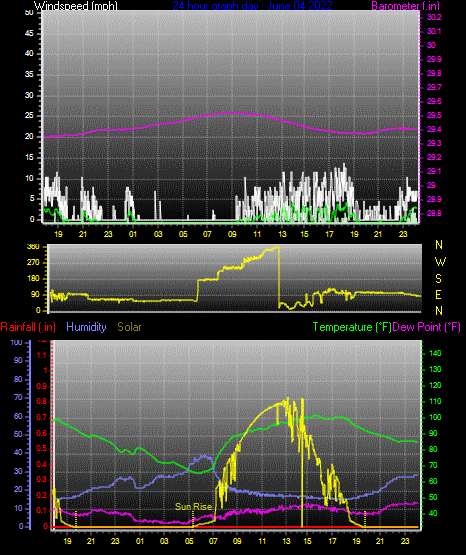Click the 110 value on the temperature axis
The width and height of the screenshot is (466, 555).
pyautogui.click(x=435, y=401)
